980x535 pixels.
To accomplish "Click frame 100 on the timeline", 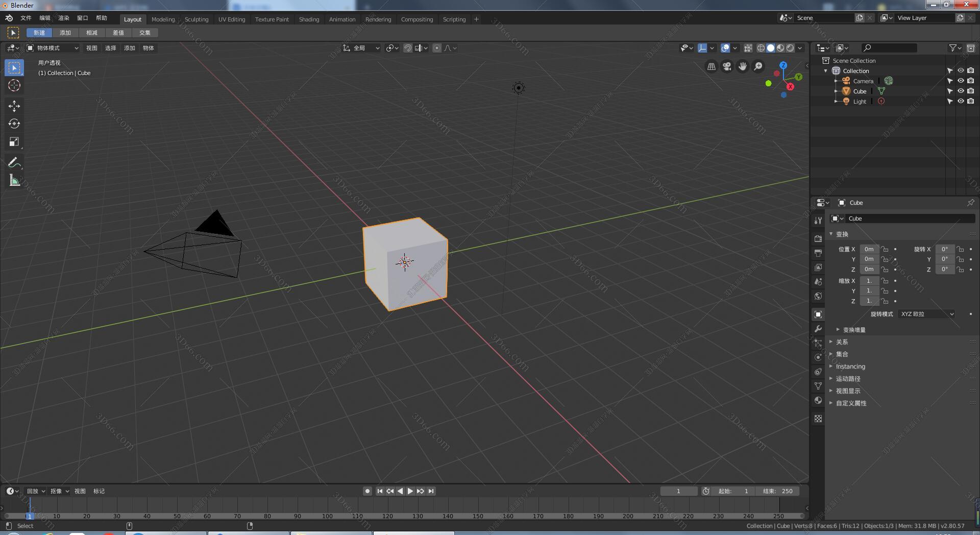I will [x=327, y=516].
